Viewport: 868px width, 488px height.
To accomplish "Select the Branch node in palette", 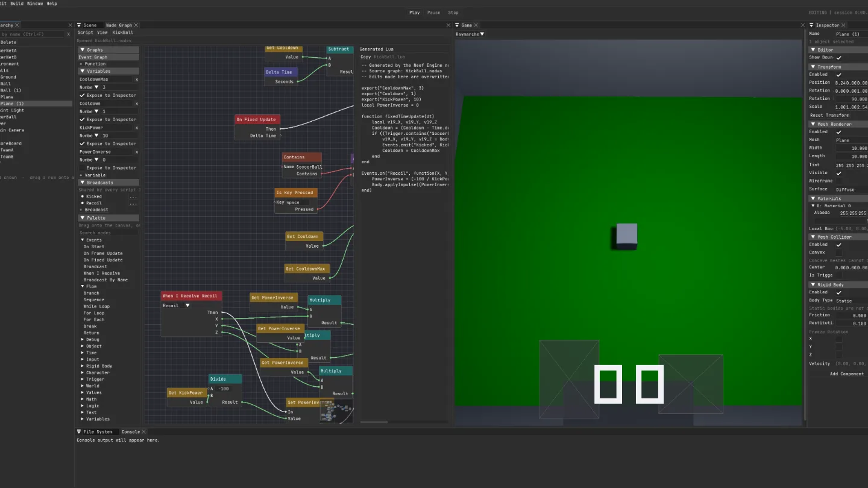I will (91, 293).
